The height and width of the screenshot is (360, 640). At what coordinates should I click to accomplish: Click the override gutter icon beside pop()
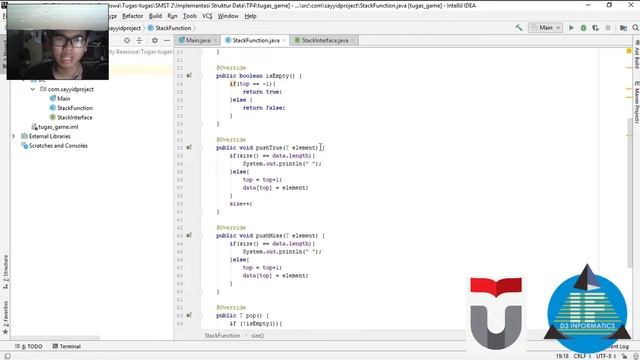click(189, 315)
